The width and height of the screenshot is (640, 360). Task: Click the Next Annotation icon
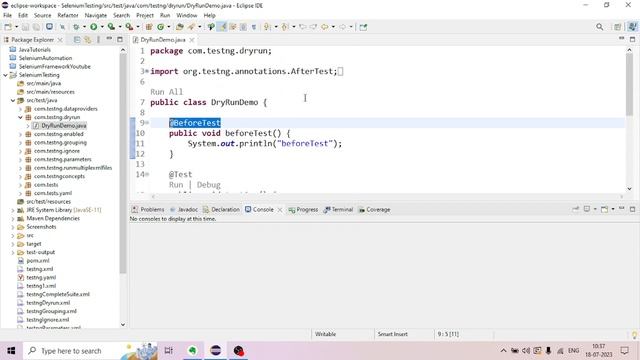click(x=267, y=27)
